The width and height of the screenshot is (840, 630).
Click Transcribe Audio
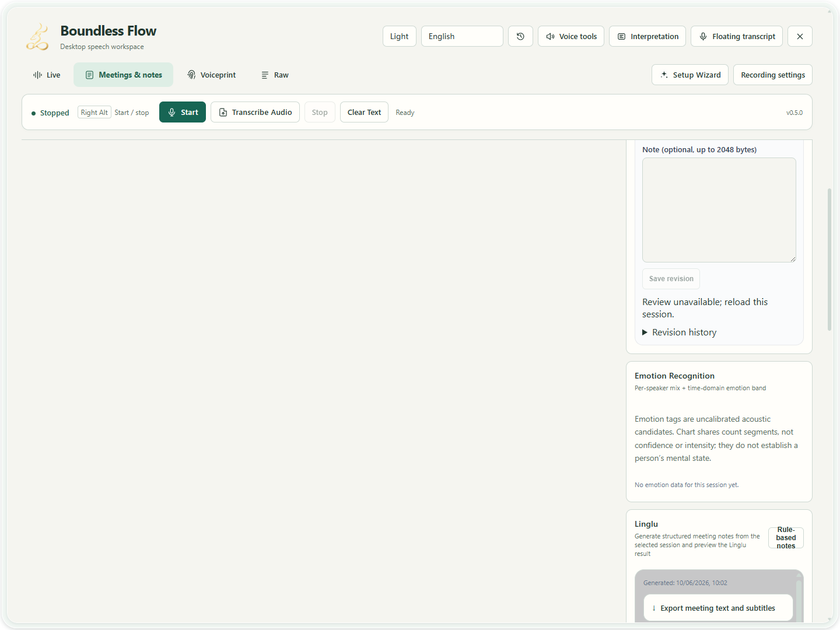pos(255,112)
